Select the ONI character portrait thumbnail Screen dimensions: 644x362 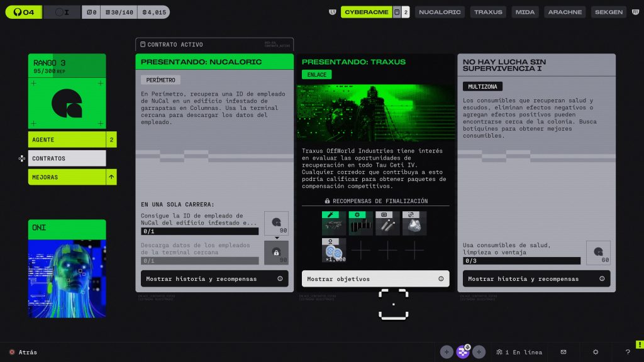tap(67, 269)
